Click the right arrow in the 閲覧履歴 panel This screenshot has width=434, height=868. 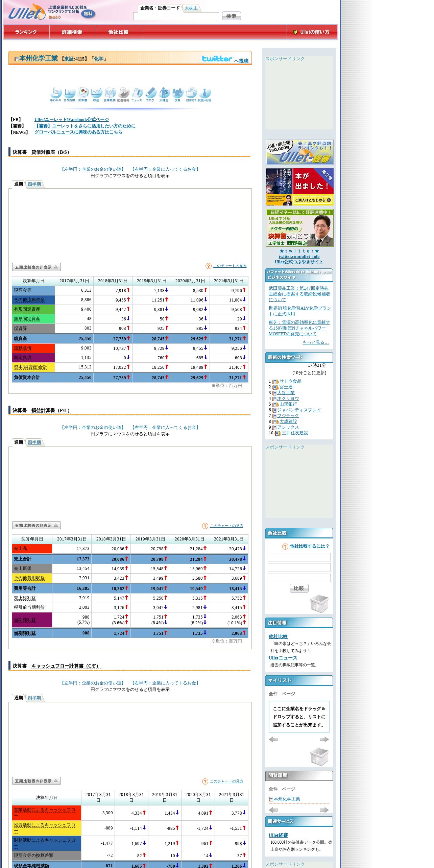point(324,810)
